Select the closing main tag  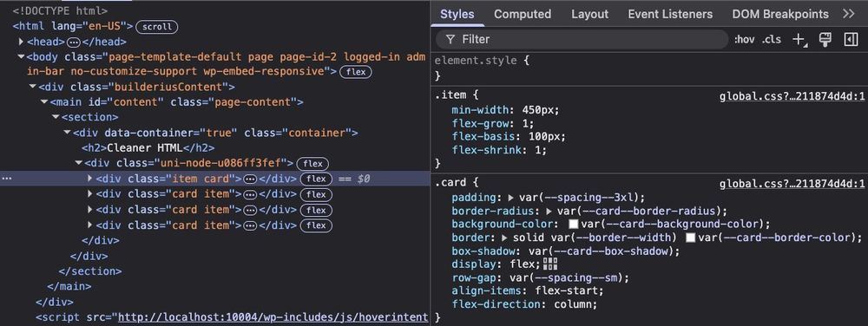click(x=69, y=286)
